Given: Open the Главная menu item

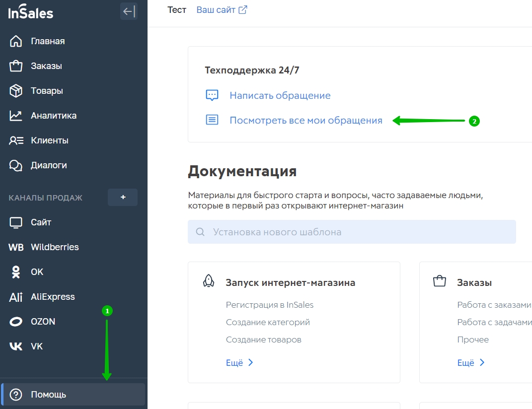Looking at the screenshot, I should [x=48, y=41].
